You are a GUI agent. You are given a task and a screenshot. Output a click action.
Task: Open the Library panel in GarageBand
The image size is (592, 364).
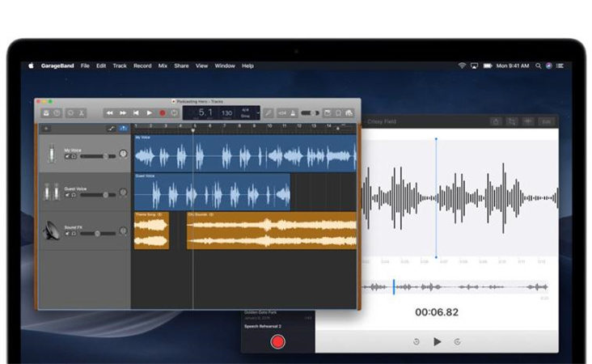[x=46, y=113]
